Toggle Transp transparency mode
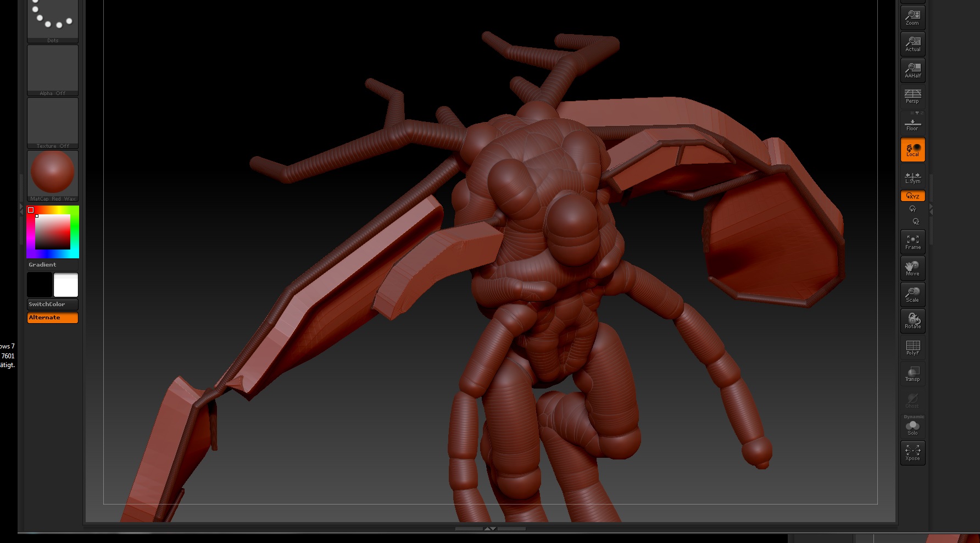This screenshot has width=980, height=543. pyautogui.click(x=912, y=374)
